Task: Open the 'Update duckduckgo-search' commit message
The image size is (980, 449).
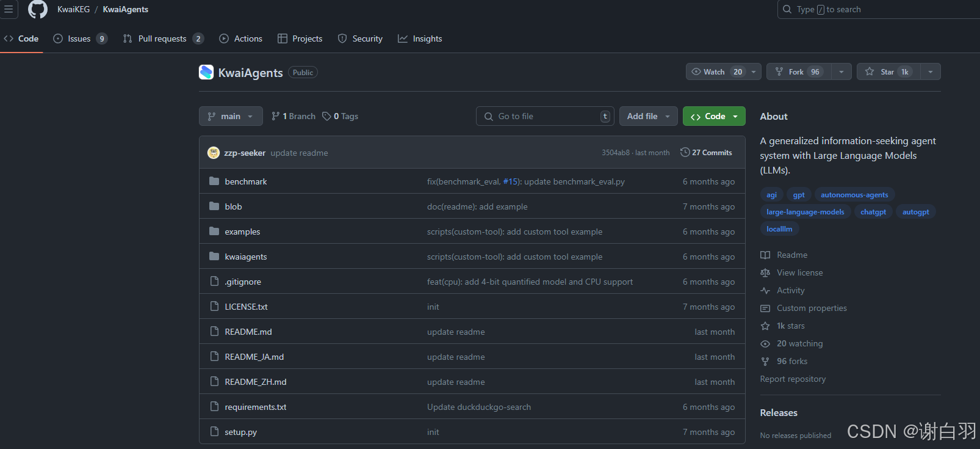Action: [479, 407]
